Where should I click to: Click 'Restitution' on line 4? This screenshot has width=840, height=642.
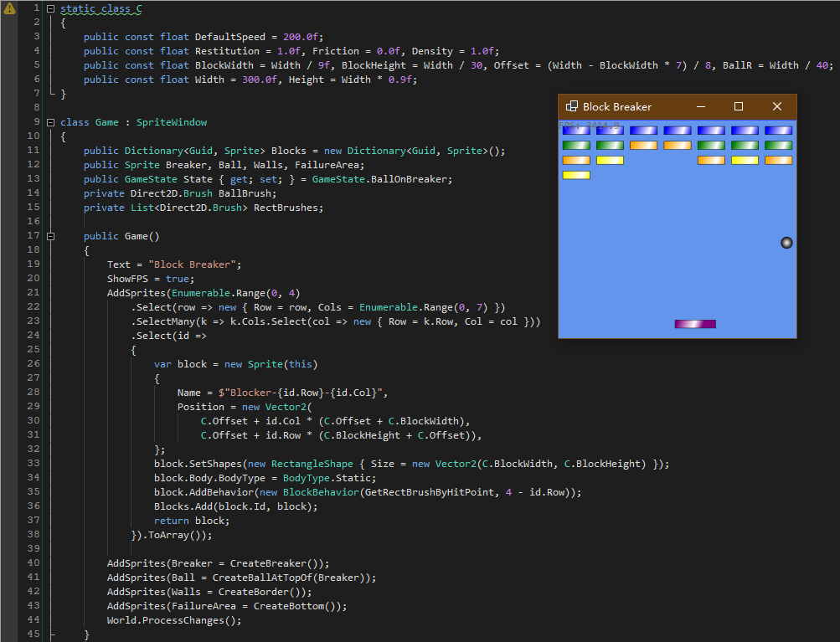point(227,51)
